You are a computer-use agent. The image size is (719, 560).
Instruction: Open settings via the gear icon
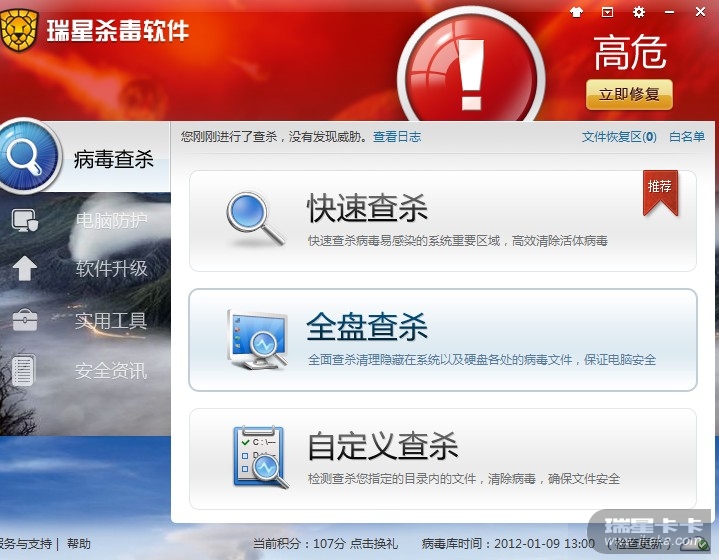(638, 12)
